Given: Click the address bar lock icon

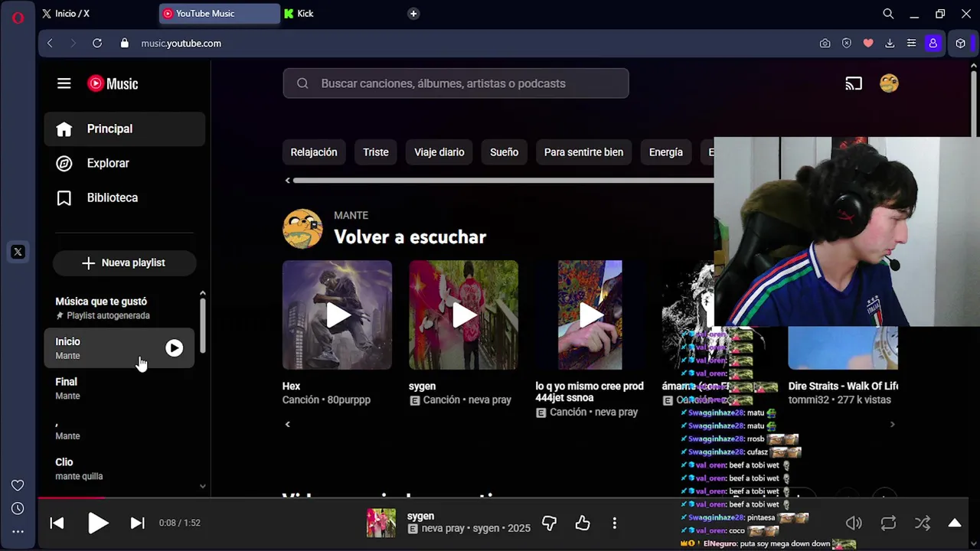Looking at the screenshot, I should pos(125,44).
